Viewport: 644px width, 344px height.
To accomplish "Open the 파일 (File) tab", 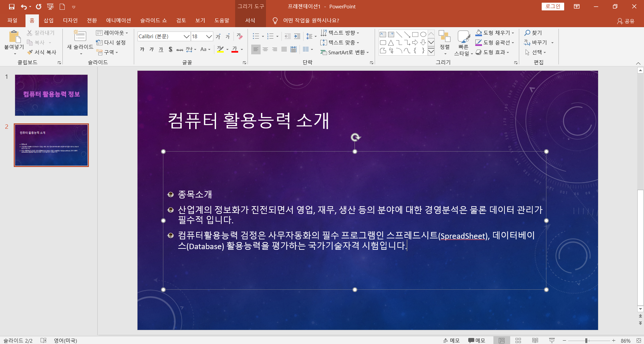I will pos(12,20).
